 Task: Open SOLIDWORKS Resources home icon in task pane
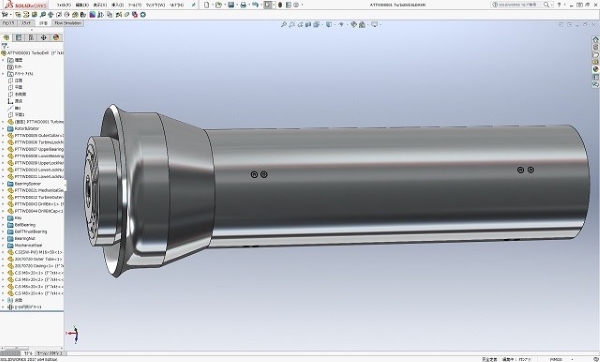coord(595,39)
